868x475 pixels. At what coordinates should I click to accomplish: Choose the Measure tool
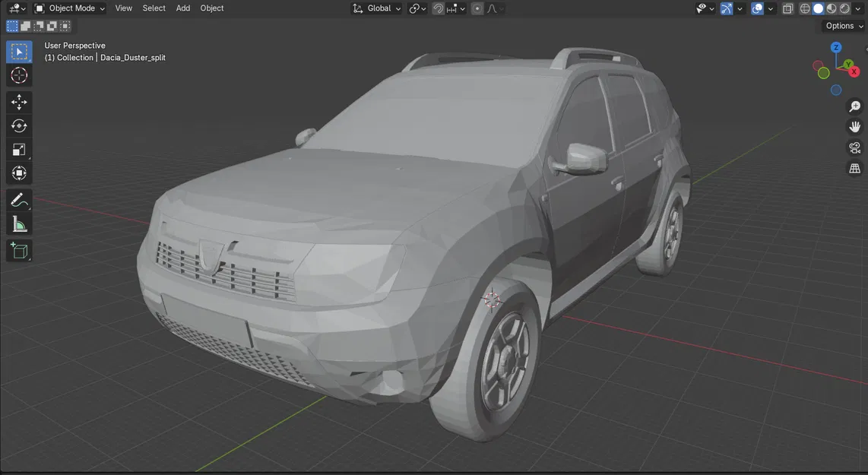tap(18, 223)
